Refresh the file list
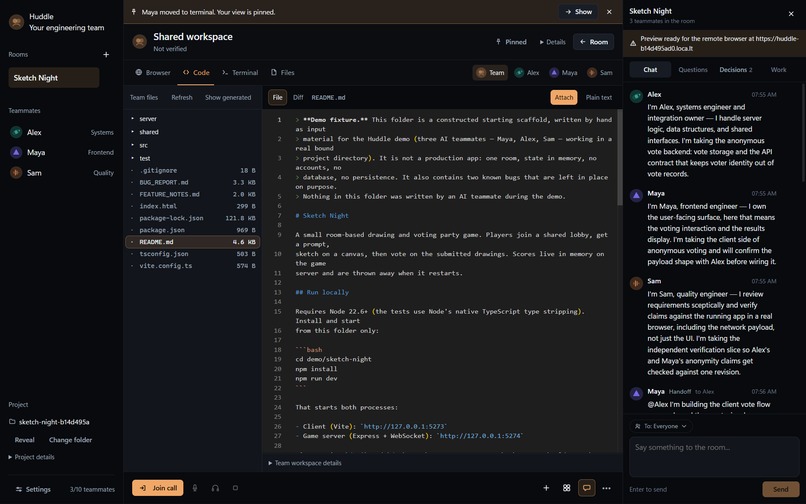Viewport: 806px width, 504px height. click(x=182, y=97)
